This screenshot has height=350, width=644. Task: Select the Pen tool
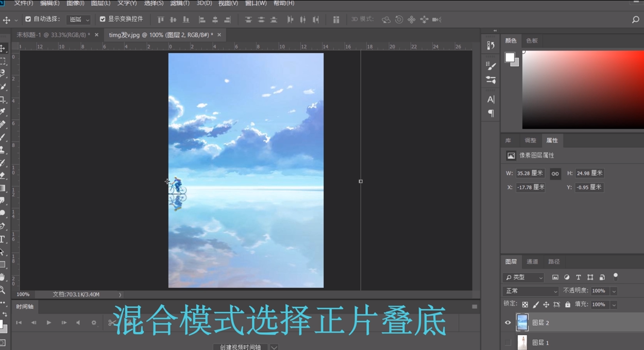3,226
